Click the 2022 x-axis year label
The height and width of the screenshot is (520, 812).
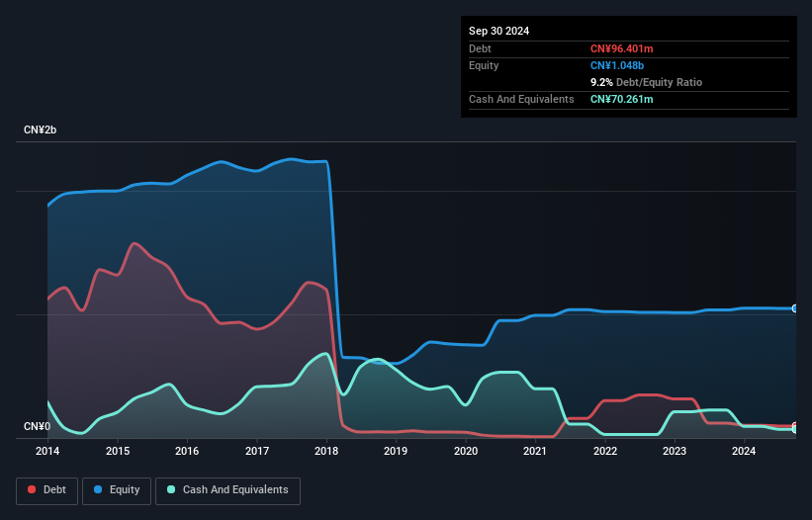tap(605, 451)
